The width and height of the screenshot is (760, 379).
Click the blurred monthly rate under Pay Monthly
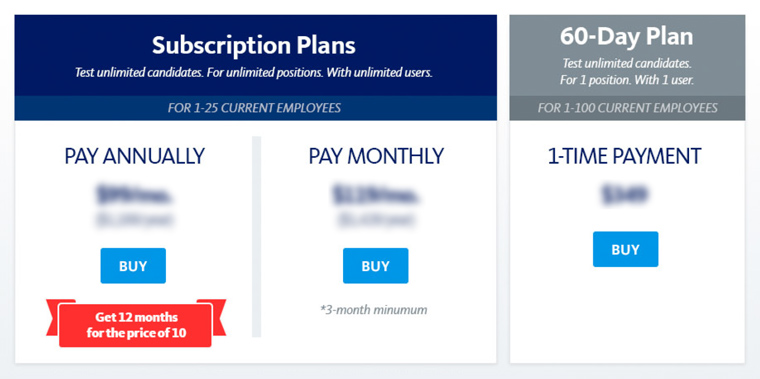coord(376,195)
